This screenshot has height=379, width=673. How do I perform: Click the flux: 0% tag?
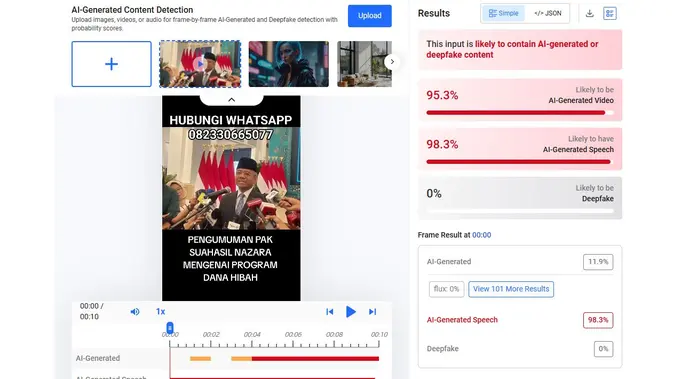point(446,289)
